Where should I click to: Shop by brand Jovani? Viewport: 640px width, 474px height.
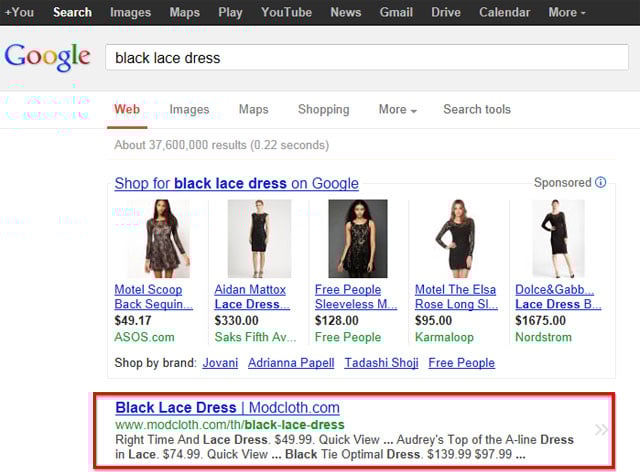pyautogui.click(x=220, y=363)
